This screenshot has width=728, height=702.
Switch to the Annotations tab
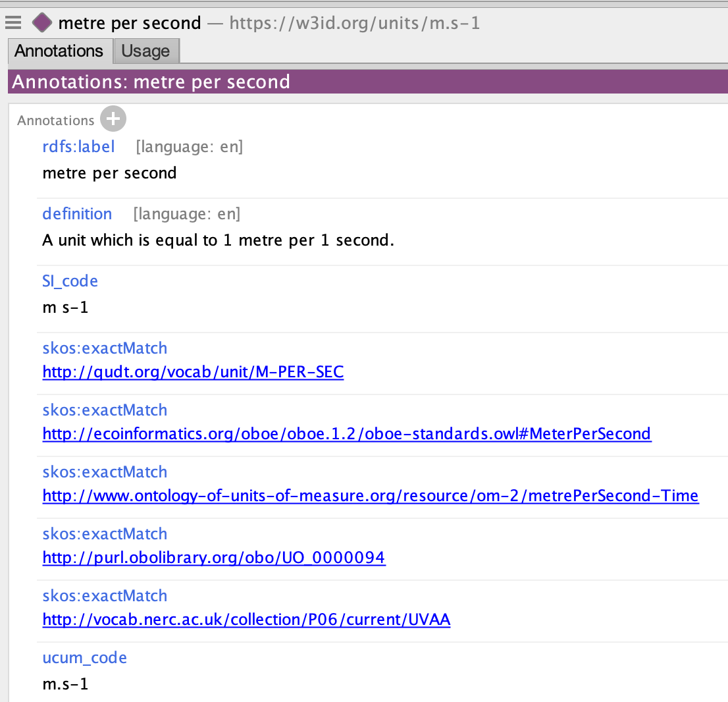[x=59, y=51]
